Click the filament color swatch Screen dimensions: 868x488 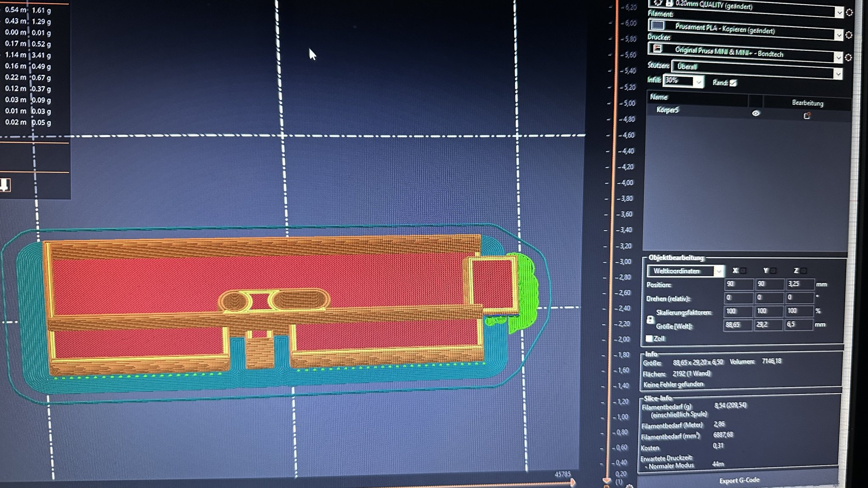click(657, 25)
